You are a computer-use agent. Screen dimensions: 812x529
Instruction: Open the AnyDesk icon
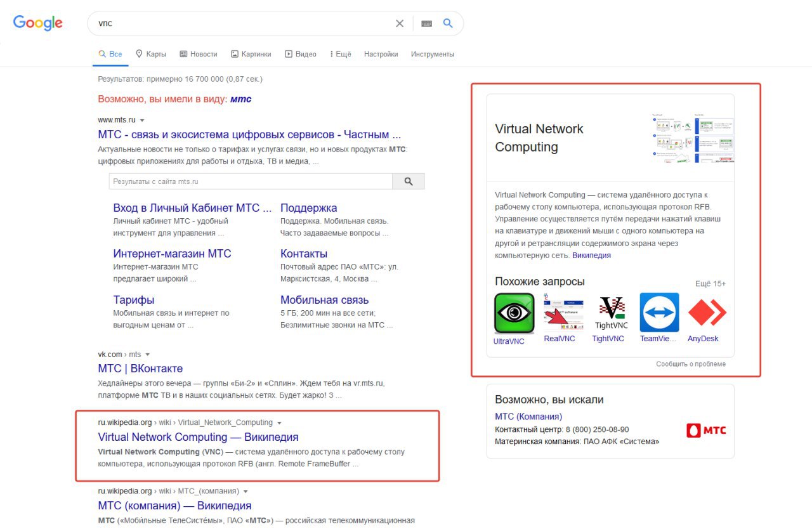[707, 313]
